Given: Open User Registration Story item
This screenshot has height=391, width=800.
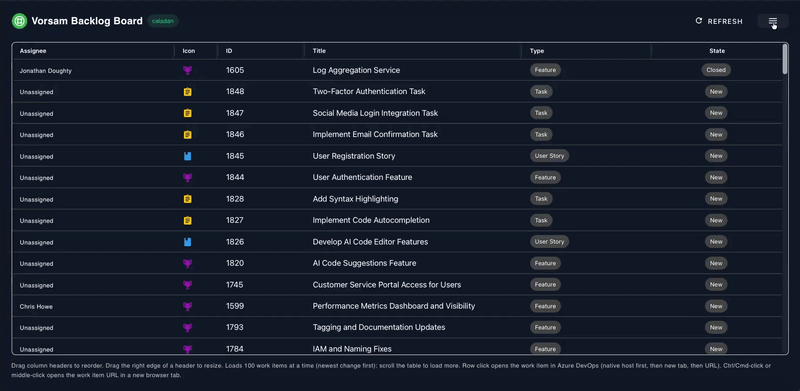Looking at the screenshot, I should pos(354,156).
